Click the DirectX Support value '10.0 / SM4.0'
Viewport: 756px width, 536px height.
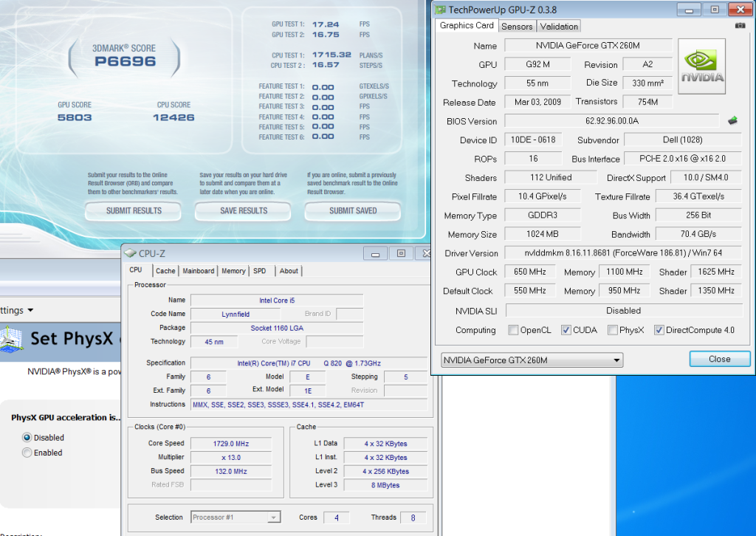pyautogui.click(x=706, y=177)
